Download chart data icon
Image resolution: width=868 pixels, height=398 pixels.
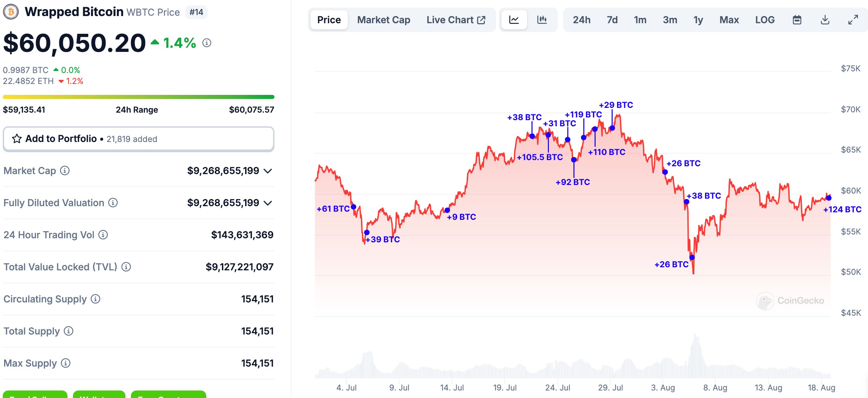click(x=825, y=20)
